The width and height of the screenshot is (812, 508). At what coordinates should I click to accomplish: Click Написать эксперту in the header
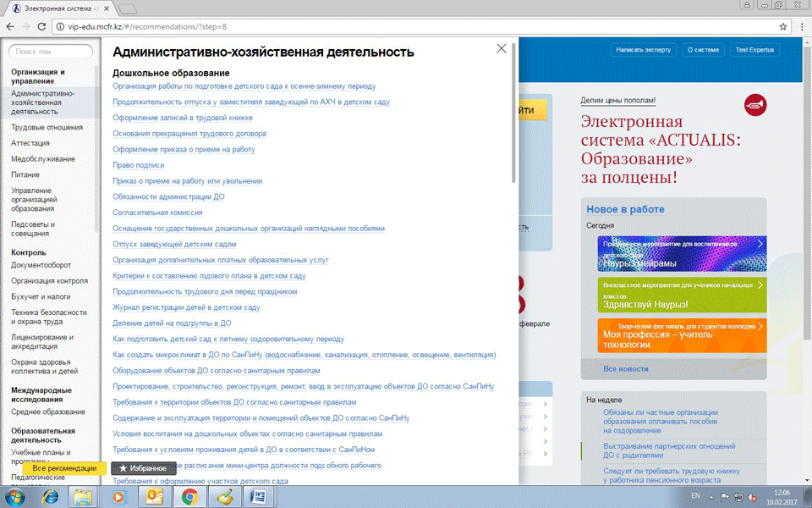(642, 50)
